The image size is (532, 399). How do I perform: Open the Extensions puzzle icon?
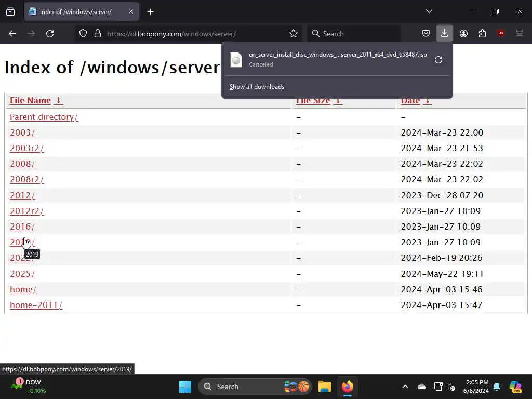pos(482,33)
